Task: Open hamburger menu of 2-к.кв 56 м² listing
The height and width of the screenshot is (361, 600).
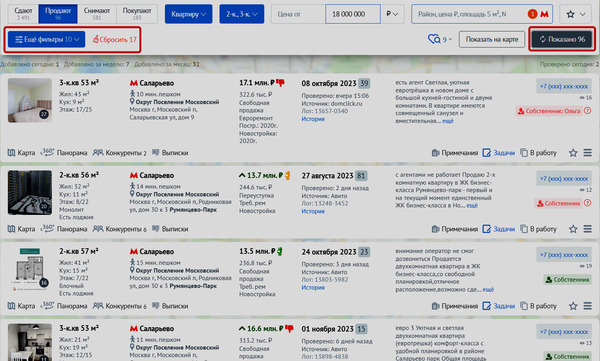Action: click(588, 229)
